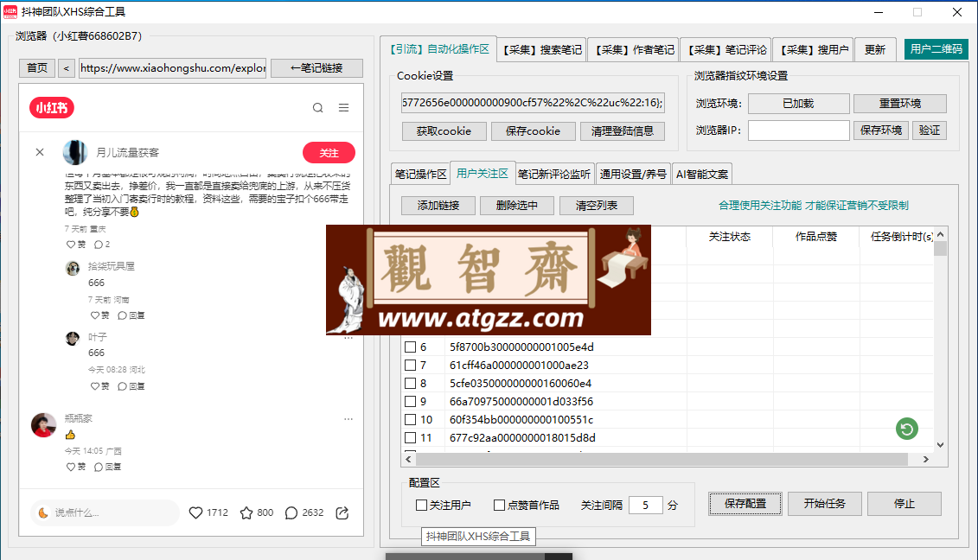Like the comment by 叶子
The width and height of the screenshot is (978, 560).
(99, 386)
